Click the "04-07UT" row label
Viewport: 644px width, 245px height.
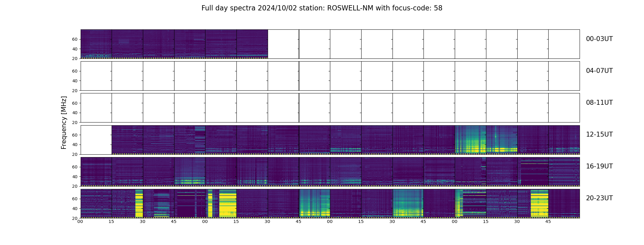point(599,71)
